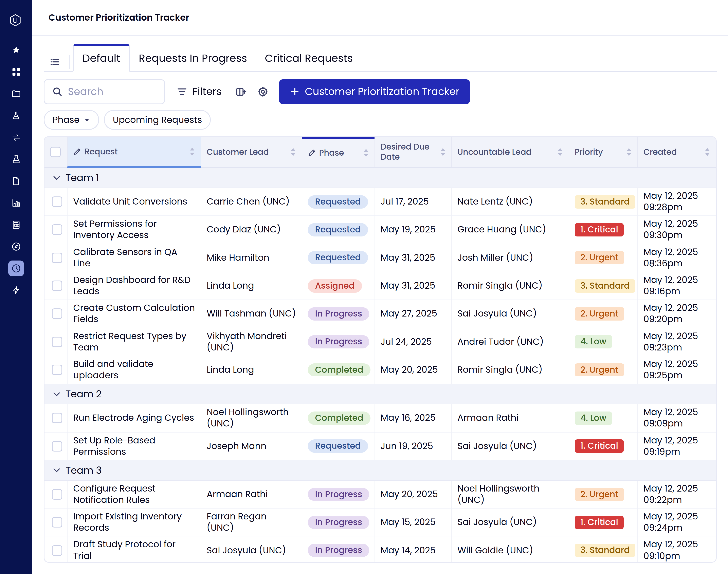Check the Build and validate uploaders checkbox

(57, 370)
